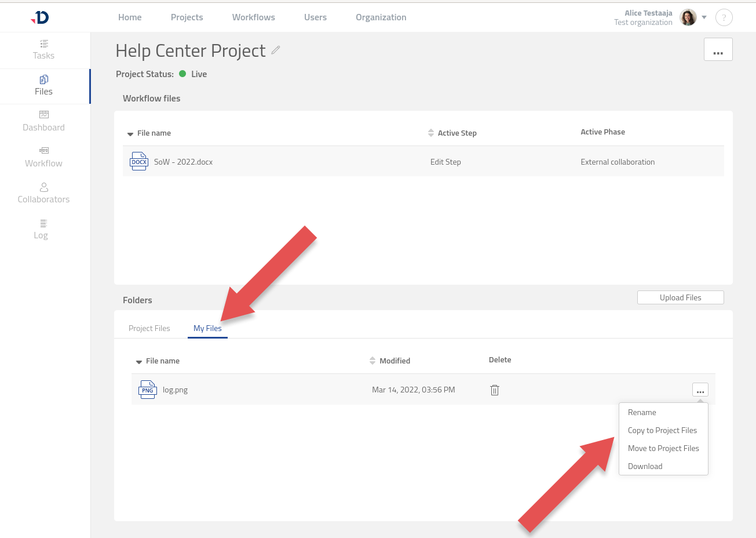Open the Log sidebar section
Viewport: 756px width, 538px height.
point(41,230)
